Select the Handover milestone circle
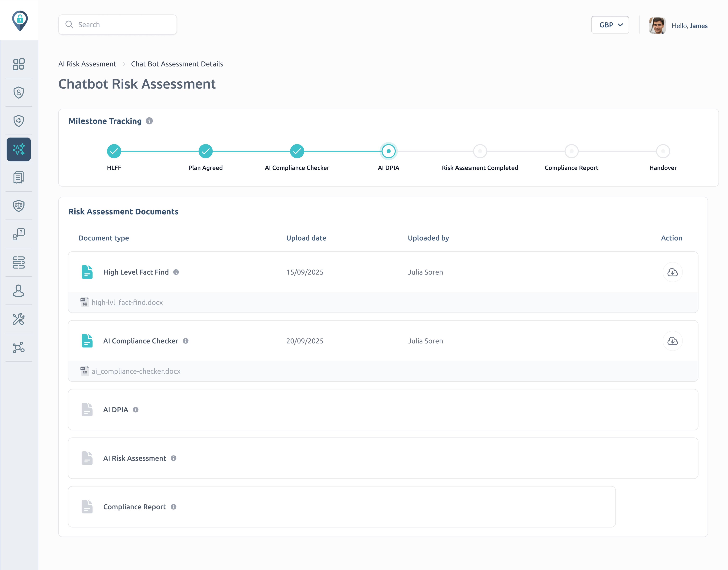Viewport: 728px width, 570px height. point(663,151)
